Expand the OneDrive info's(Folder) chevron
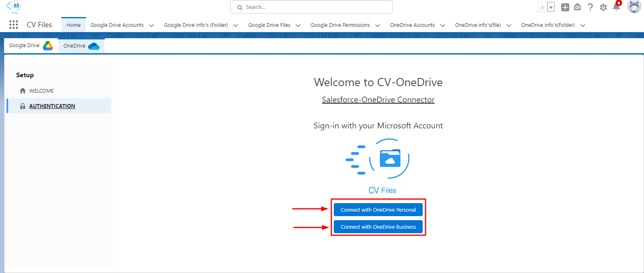Image resolution: width=644 pixels, height=273 pixels. point(583,25)
